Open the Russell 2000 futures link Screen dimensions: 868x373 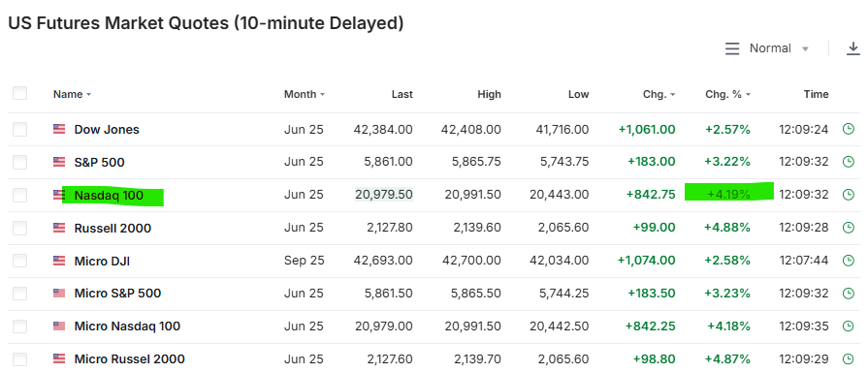pos(113,228)
